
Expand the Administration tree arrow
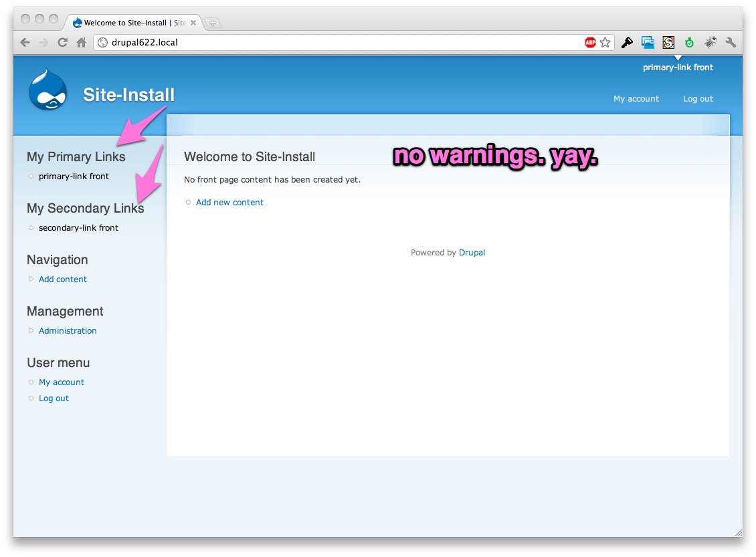tap(31, 330)
